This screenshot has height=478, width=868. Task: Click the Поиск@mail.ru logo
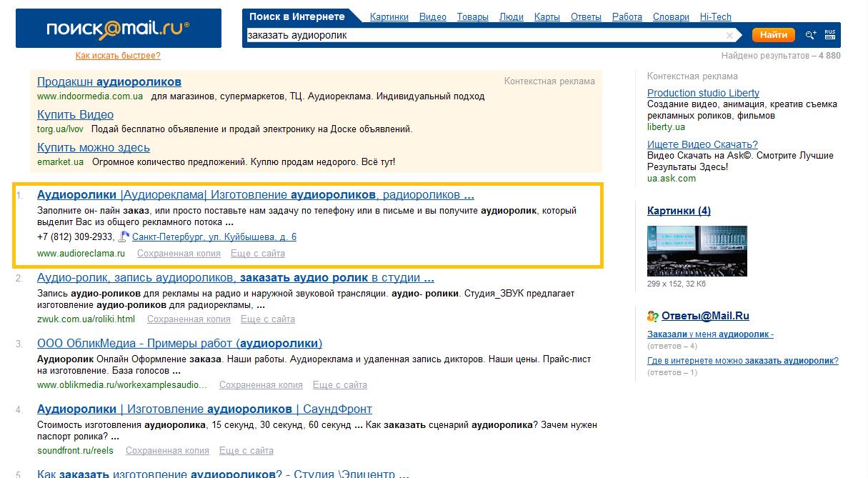(x=119, y=29)
